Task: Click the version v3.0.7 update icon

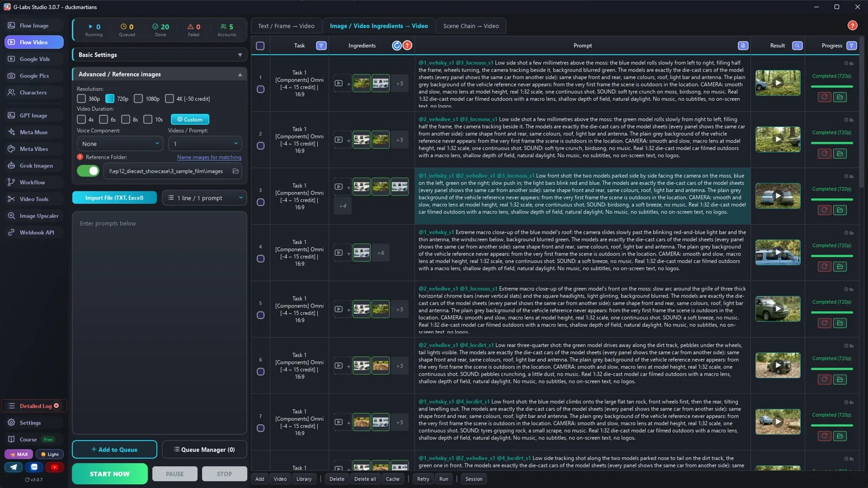Action: [27, 480]
